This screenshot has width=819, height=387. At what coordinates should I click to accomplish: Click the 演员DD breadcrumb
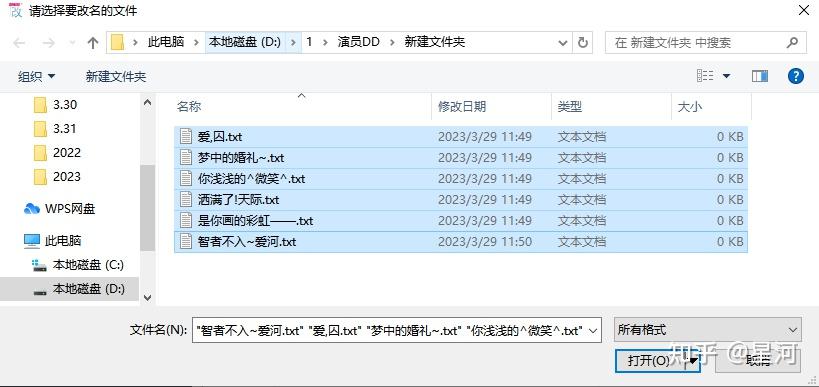pos(358,42)
